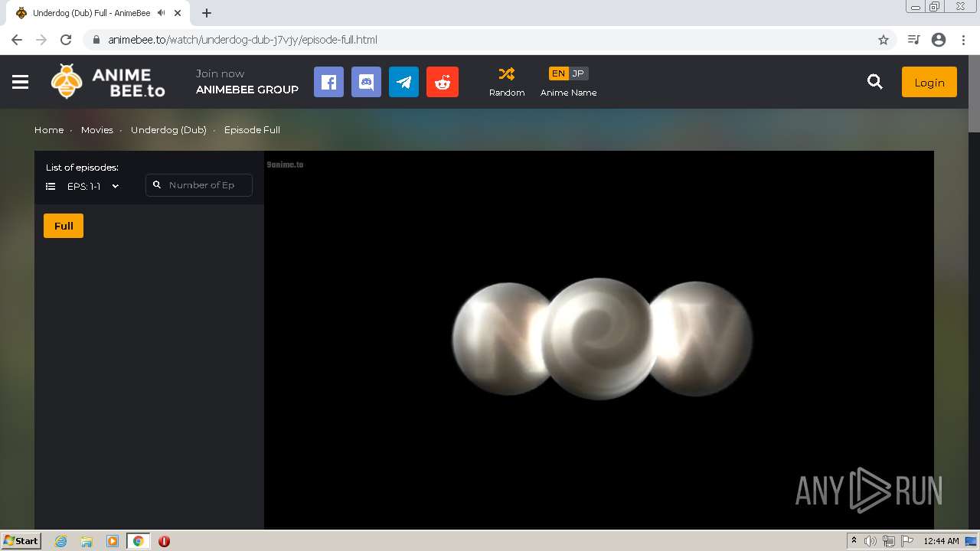
Task: Select Chrome in taskbar
Action: pos(138,541)
